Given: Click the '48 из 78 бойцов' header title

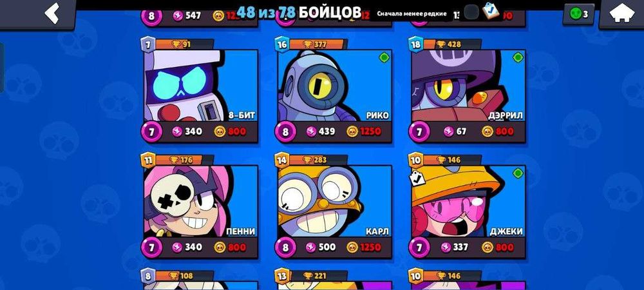Looking at the screenshot, I should coord(299,12).
